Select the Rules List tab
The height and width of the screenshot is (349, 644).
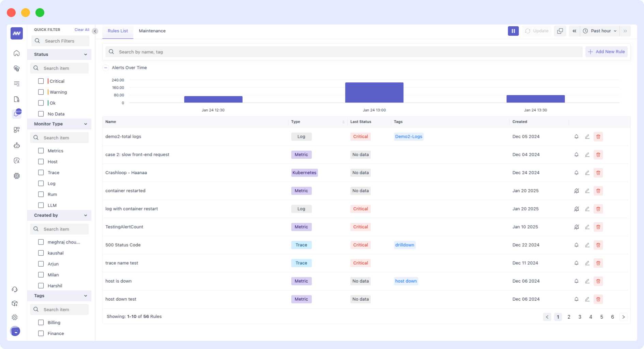coord(117,31)
